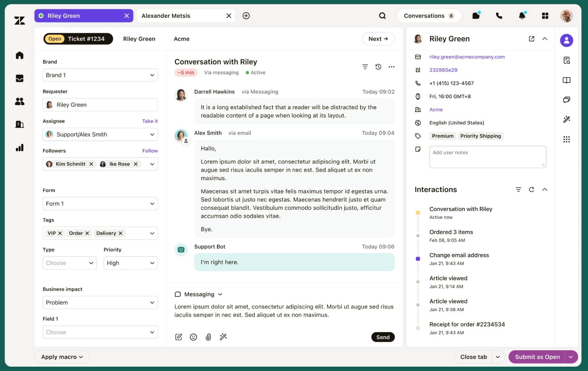This screenshot has width=588, height=371.
Task: Open the search magnifier icon
Action: tap(382, 16)
